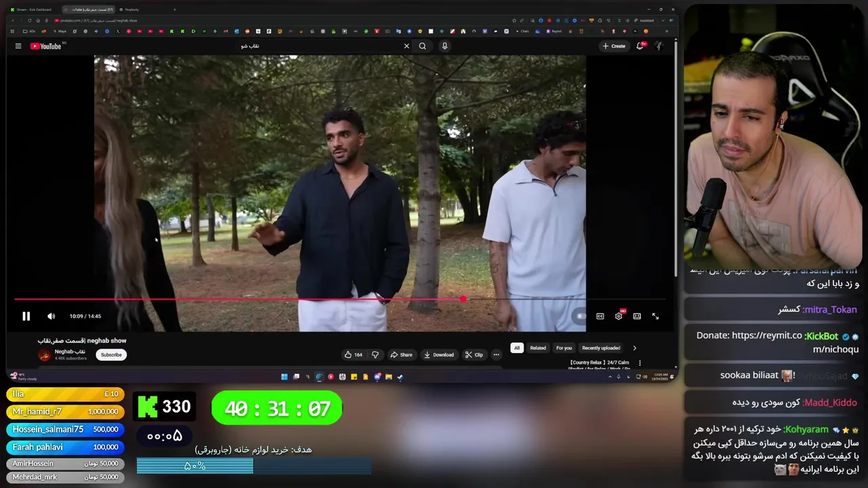Share the neghab show video

click(x=401, y=354)
